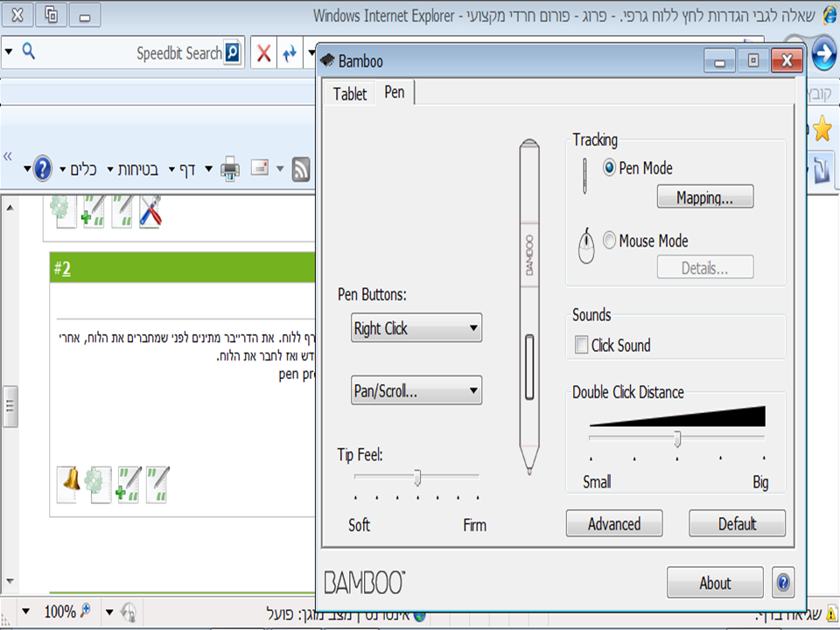840x630 pixels.
Task: Click the page scrollbar down arrow
Action: [10, 581]
